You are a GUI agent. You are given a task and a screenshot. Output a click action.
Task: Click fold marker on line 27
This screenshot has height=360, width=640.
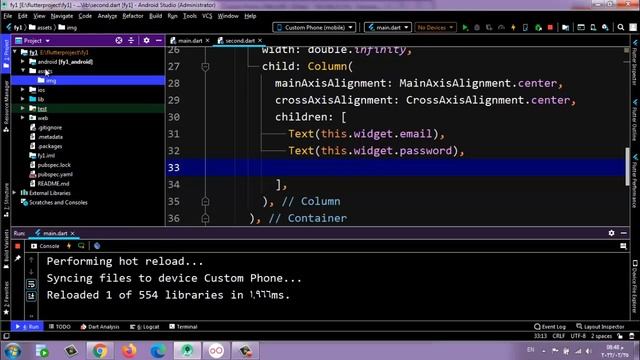(205, 67)
